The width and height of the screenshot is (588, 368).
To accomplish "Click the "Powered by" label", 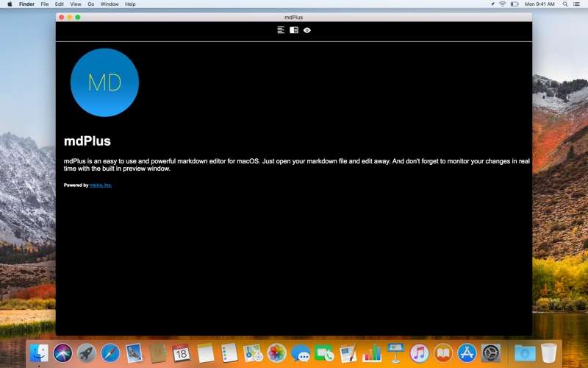I will point(76,185).
